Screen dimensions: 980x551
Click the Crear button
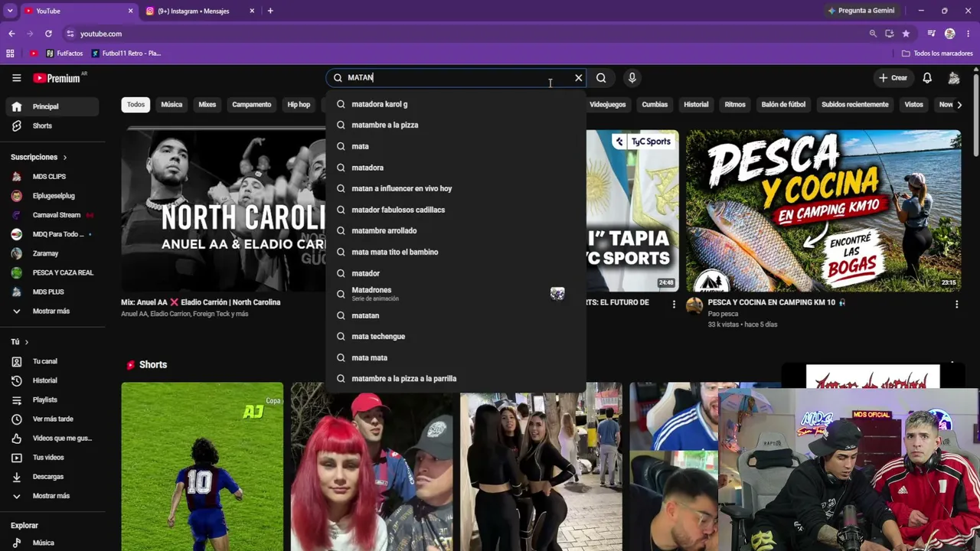pos(893,77)
